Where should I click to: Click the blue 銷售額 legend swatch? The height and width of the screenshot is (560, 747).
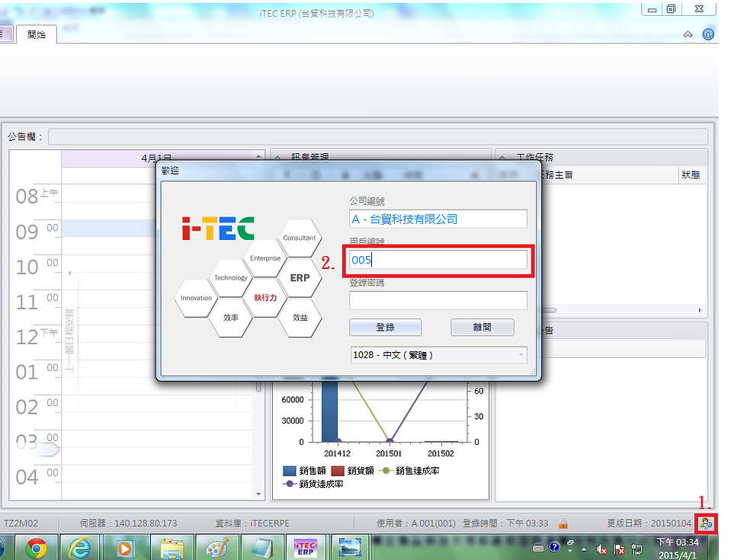tap(289, 471)
